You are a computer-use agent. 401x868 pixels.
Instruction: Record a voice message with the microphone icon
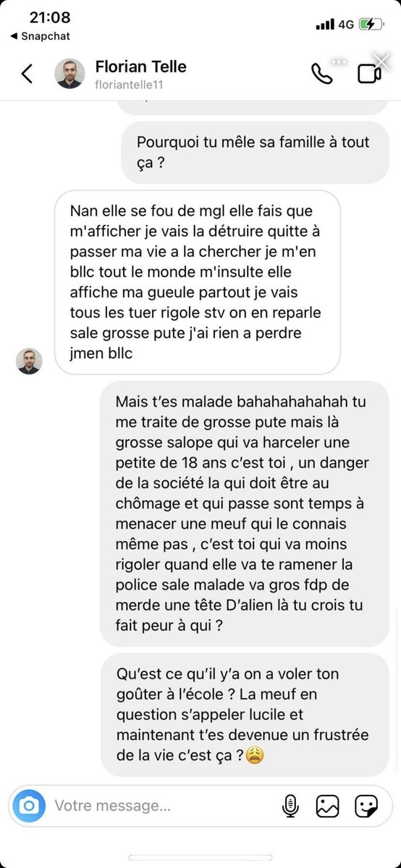290,805
